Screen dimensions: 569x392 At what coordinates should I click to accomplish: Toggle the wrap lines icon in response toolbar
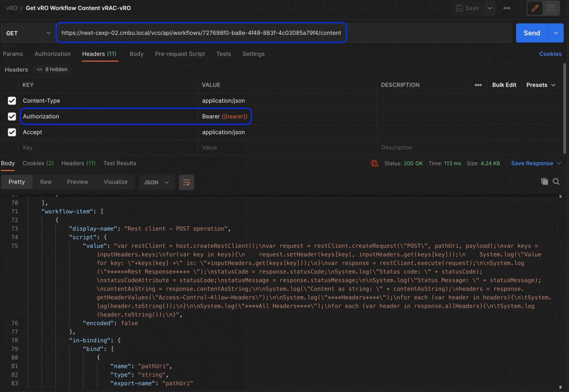[x=187, y=182]
